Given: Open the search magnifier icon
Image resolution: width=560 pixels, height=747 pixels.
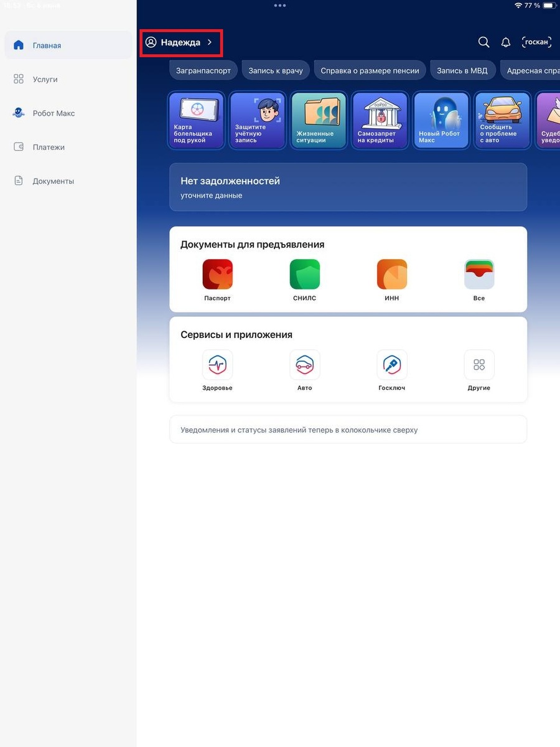Looking at the screenshot, I should click(x=483, y=42).
